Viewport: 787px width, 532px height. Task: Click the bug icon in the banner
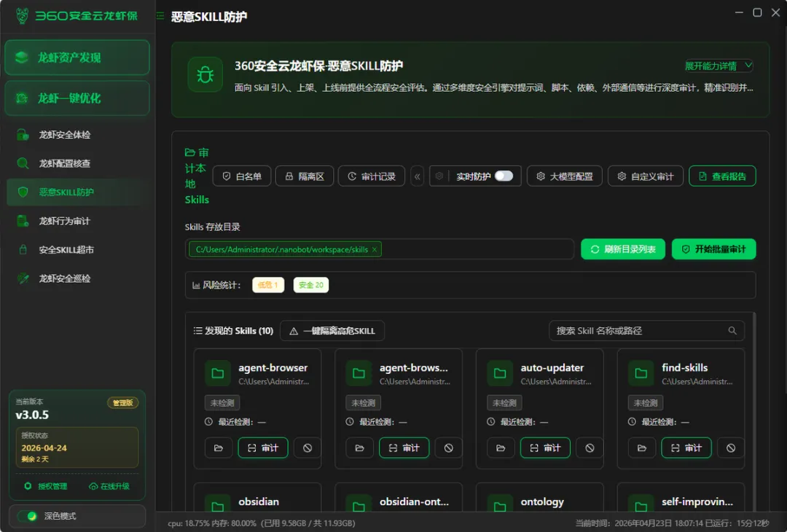point(205,75)
